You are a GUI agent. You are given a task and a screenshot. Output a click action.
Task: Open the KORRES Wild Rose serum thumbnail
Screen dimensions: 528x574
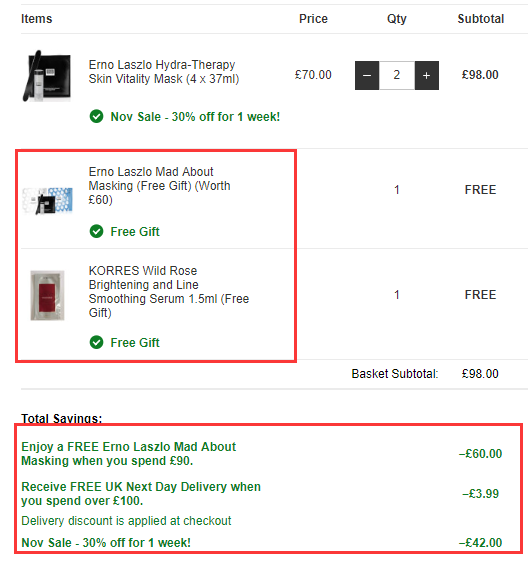47,295
